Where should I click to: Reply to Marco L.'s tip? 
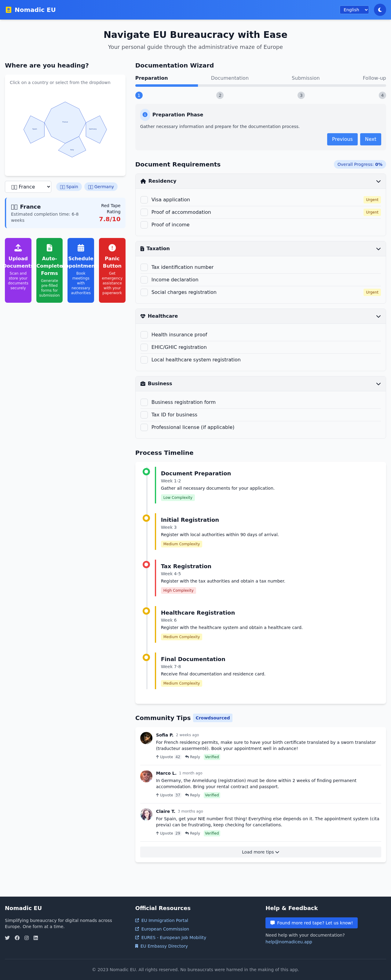pos(192,795)
